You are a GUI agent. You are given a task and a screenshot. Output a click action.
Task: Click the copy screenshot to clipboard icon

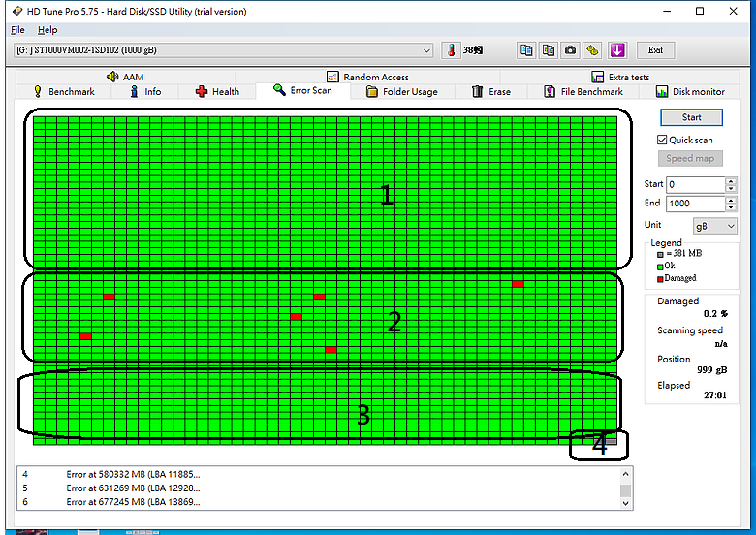549,50
